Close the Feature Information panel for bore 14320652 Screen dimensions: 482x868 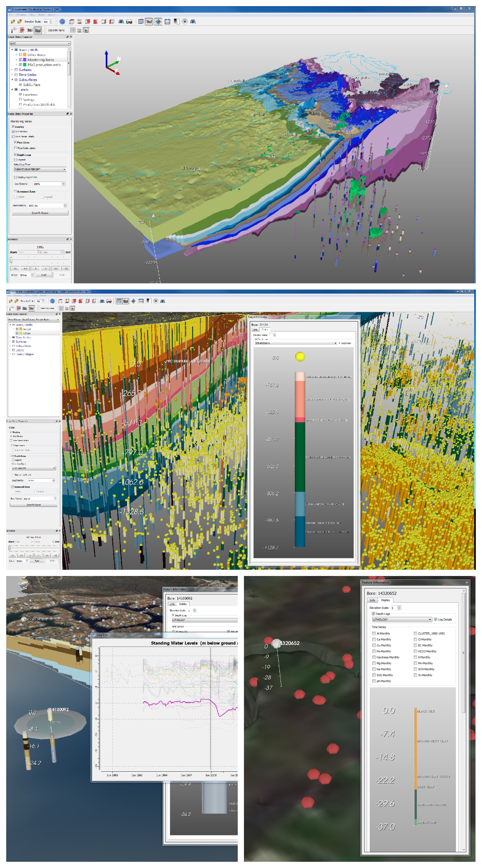point(467,582)
